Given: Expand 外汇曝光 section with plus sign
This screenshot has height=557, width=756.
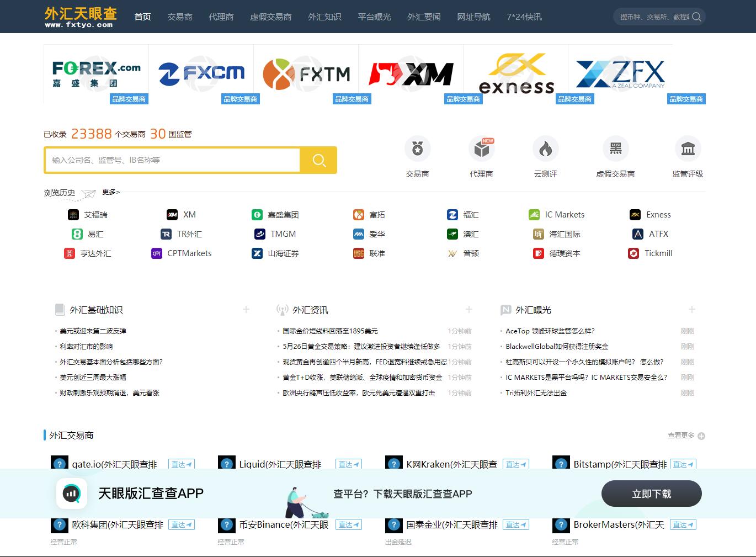Looking at the screenshot, I should click(x=691, y=310).
